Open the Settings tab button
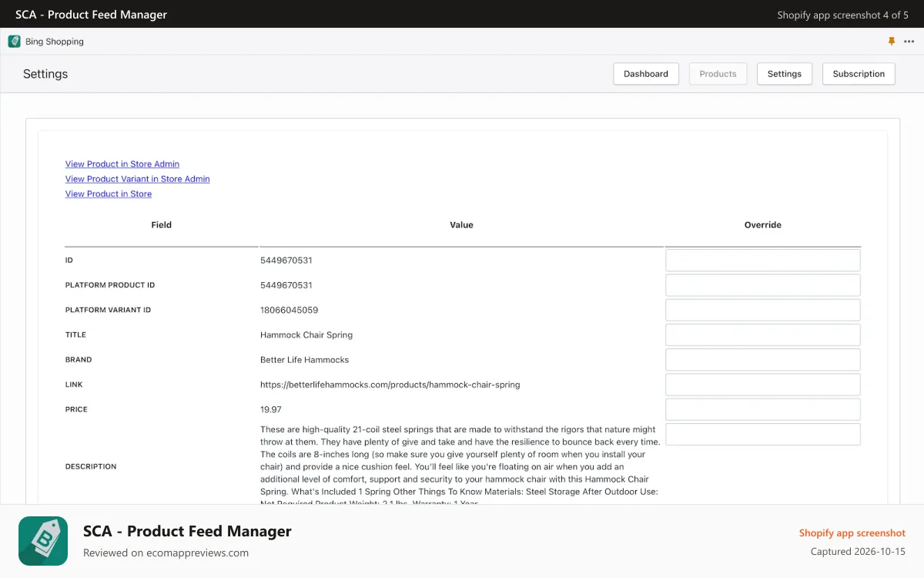The height and width of the screenshot is (578, 924). coord(785,74)
